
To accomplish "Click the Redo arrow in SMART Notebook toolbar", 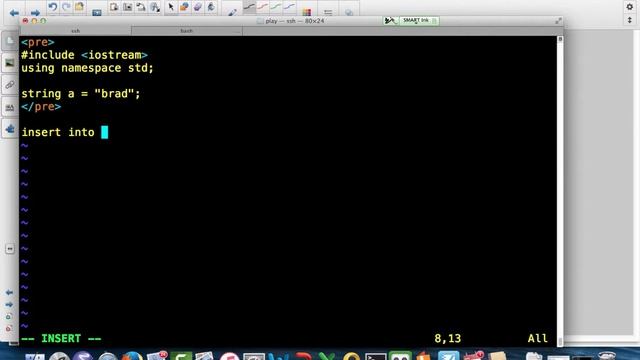I will coord(66,7).
